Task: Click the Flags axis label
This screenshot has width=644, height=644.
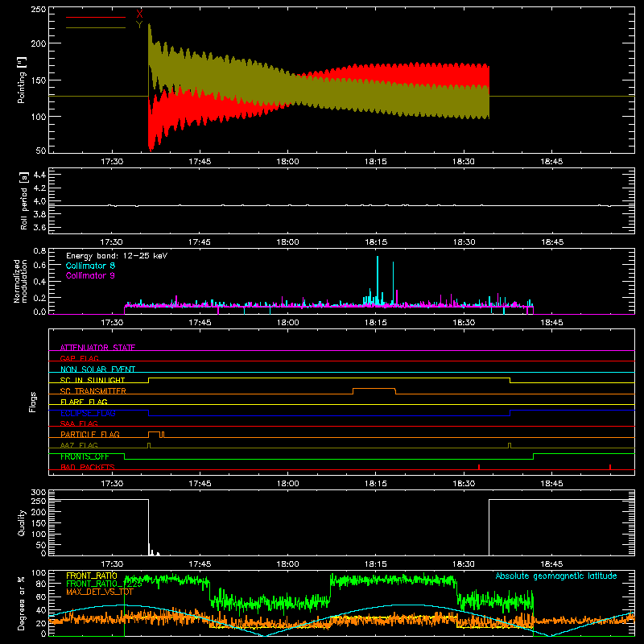Action: point(33,402)
